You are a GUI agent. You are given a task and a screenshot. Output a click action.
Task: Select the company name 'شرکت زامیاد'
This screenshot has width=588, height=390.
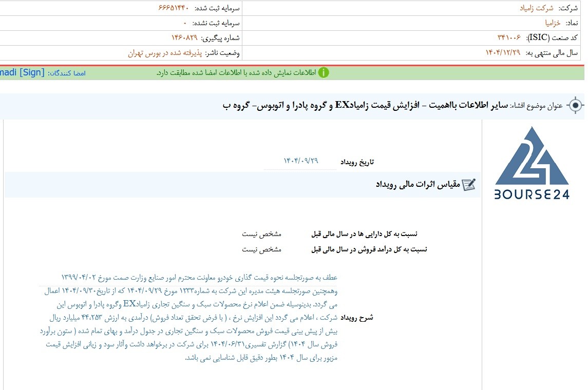(536, 8)
